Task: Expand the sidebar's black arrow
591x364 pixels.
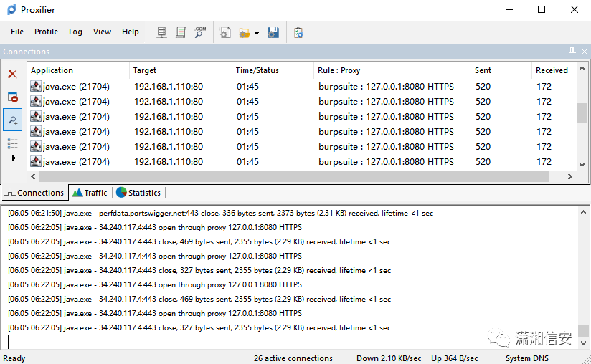Action: pos(14,158)
